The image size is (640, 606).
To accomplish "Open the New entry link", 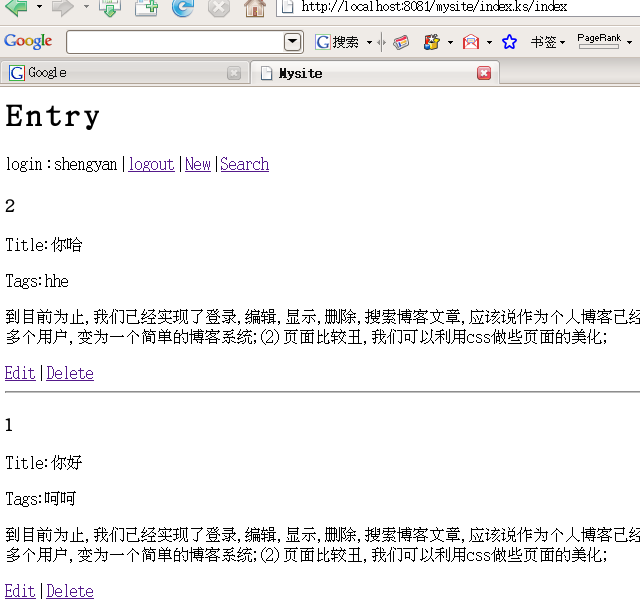I will click(x=198, y=164).
